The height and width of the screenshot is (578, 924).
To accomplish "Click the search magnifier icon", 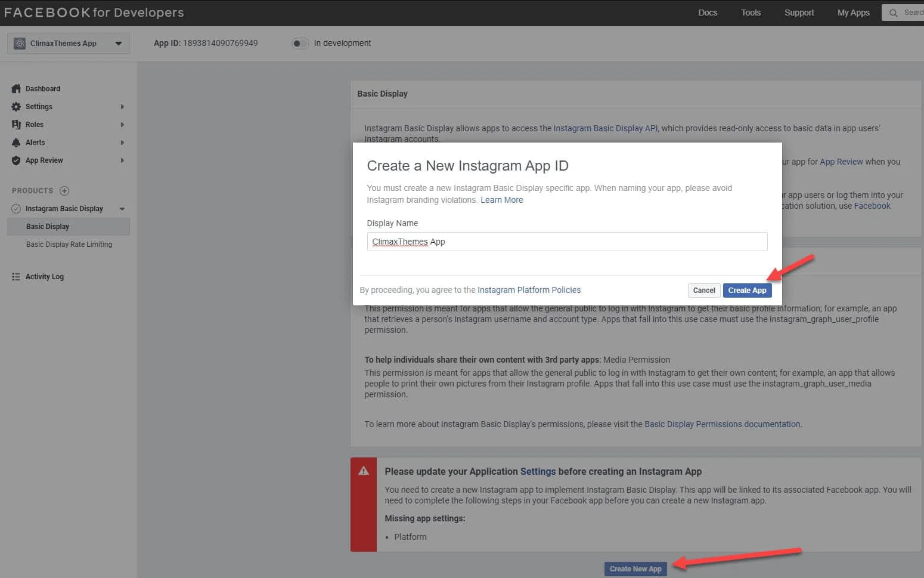I will [x=894, y=13].
